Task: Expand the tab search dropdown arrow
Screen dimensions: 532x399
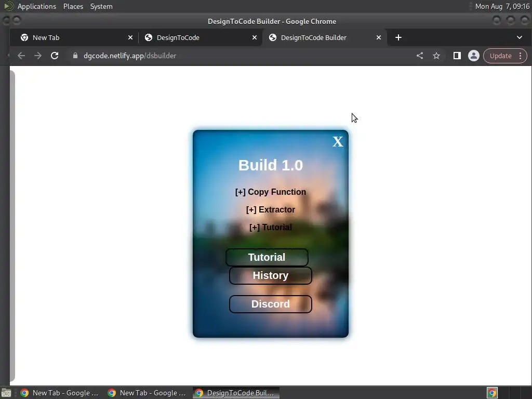Action: tap(520, 37)
